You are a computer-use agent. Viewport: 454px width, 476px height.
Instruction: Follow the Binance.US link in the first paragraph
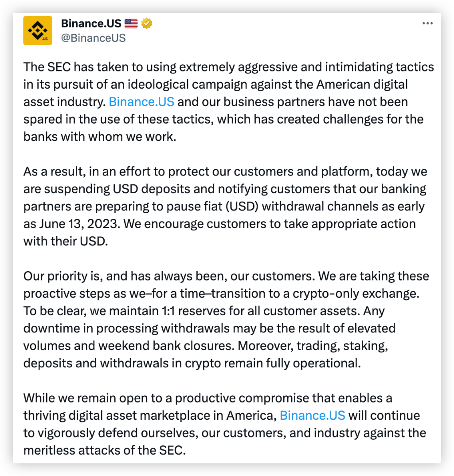point(141,102)
